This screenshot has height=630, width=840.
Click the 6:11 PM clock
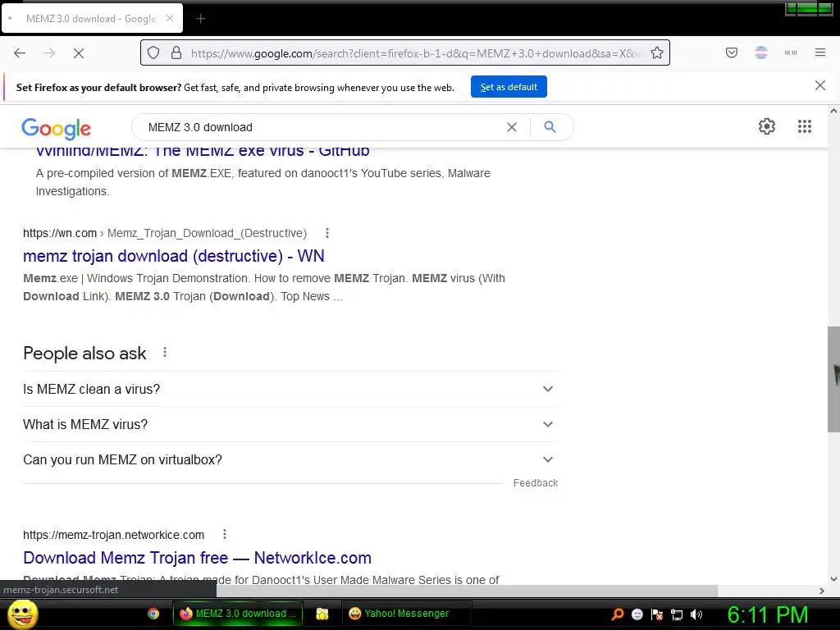tap(768, 614)
